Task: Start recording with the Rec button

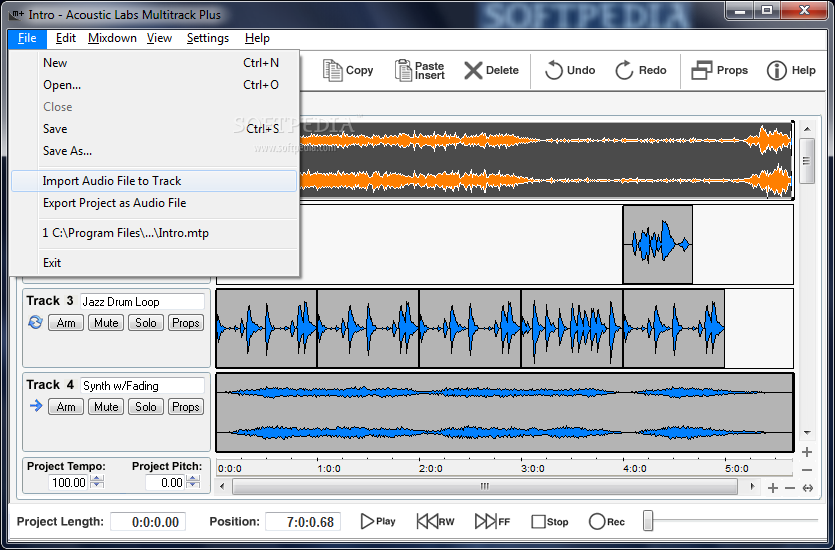Action: 607,521
